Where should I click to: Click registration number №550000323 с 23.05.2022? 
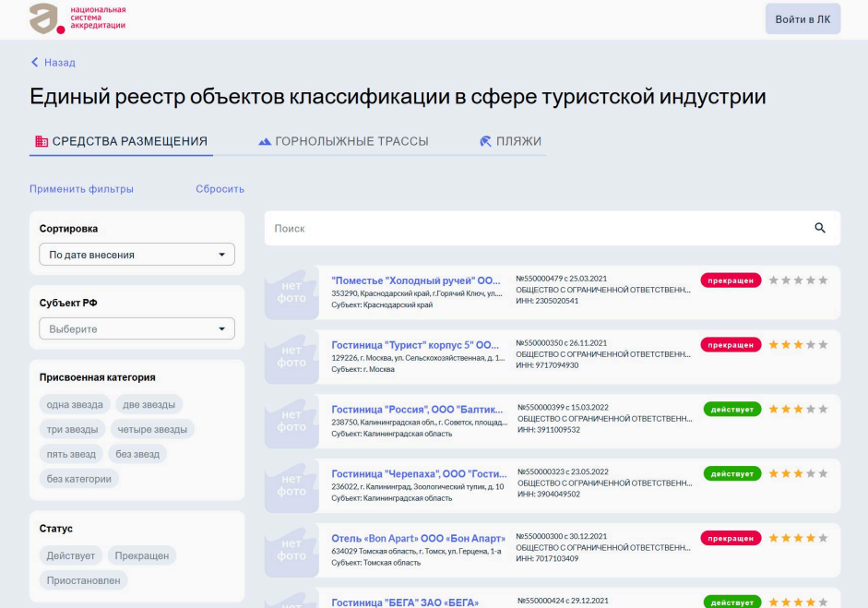click(563, 471)
